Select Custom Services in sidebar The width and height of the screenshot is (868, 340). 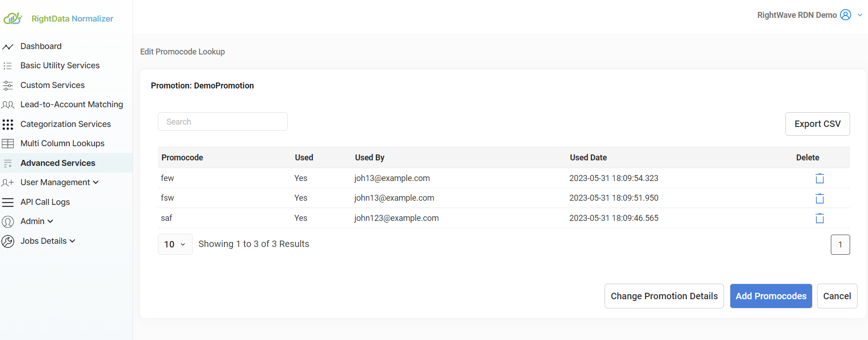click(x=52, y=85)
